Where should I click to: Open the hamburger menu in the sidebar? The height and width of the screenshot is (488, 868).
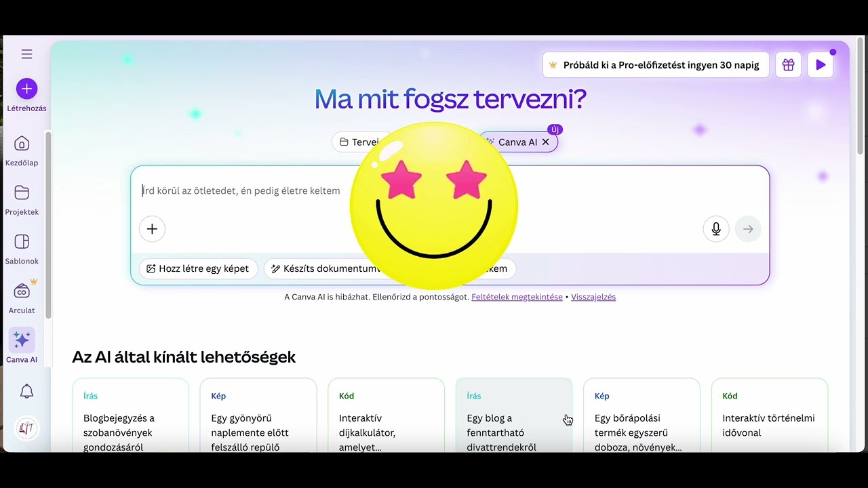[x=26, y=54]
